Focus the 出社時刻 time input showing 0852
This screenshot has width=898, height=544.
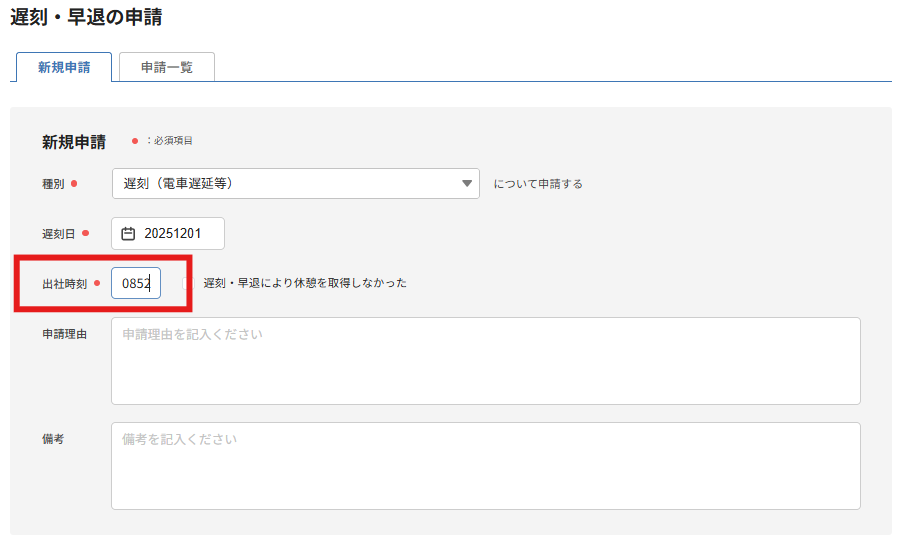pyautogui.click(x=135, y=283)
